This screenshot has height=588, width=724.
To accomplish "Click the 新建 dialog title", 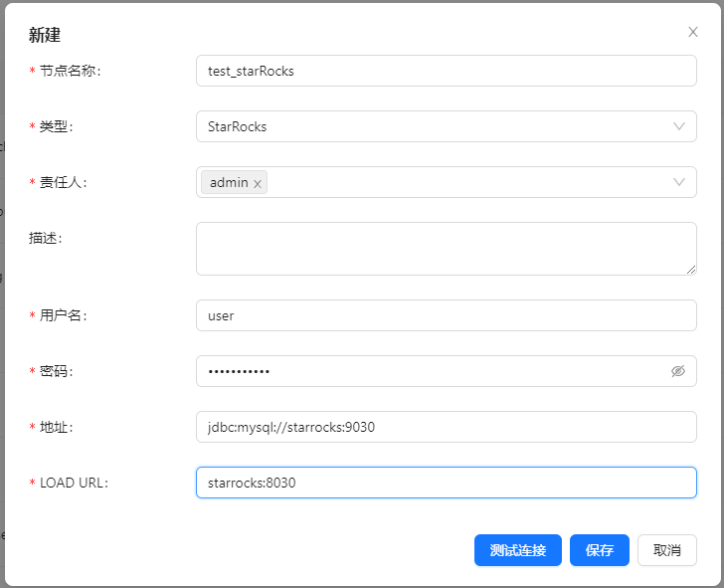I will pyautogui.click(x=45, y=35).
